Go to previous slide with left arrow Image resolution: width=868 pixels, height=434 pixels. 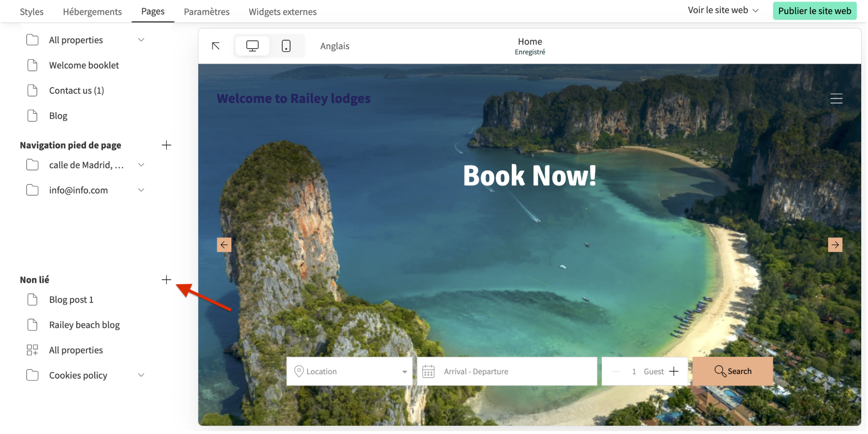224,245
